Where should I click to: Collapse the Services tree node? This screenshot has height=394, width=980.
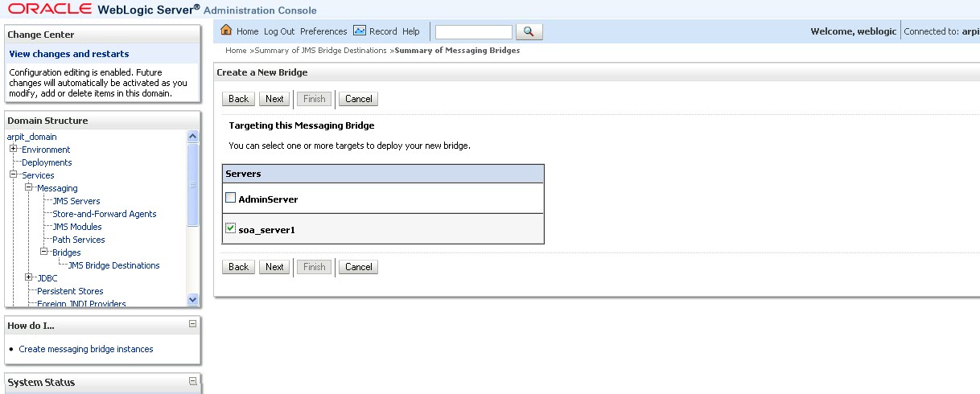point(14,174)
